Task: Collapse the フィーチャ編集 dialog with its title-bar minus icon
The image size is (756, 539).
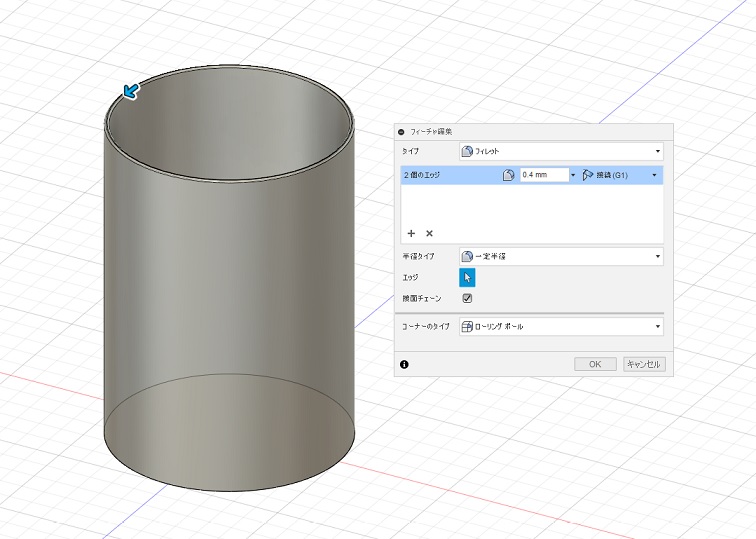Action: [401, 132]
